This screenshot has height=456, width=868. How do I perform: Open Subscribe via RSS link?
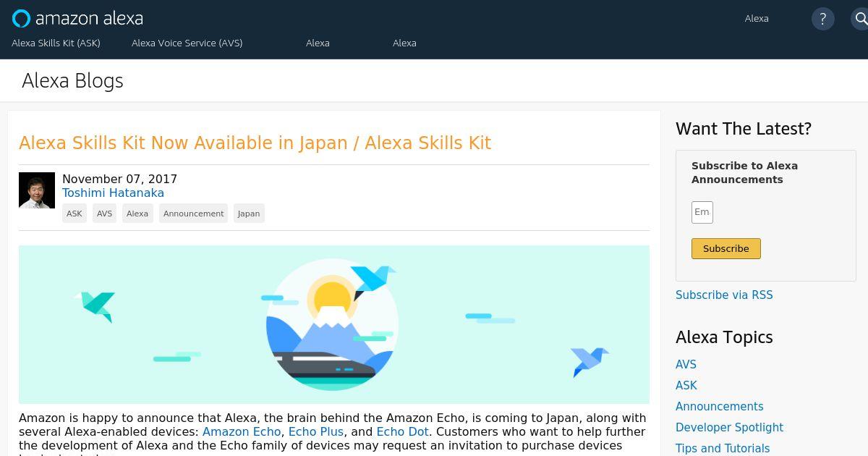[724, 295]
